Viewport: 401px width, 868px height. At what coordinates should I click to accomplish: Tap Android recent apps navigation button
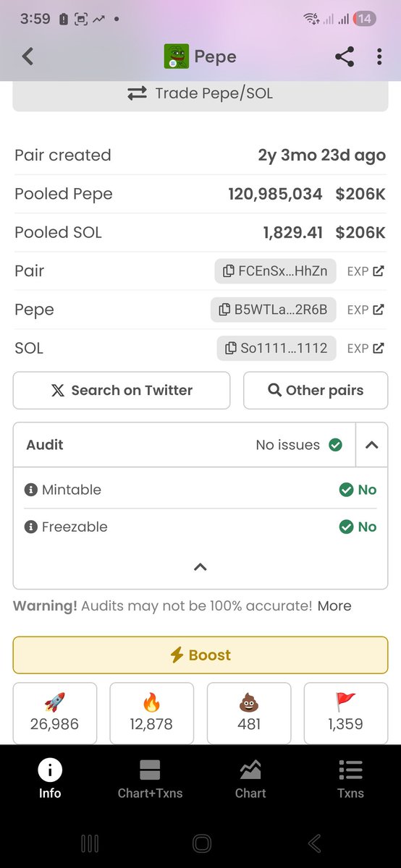coord(90,843)
